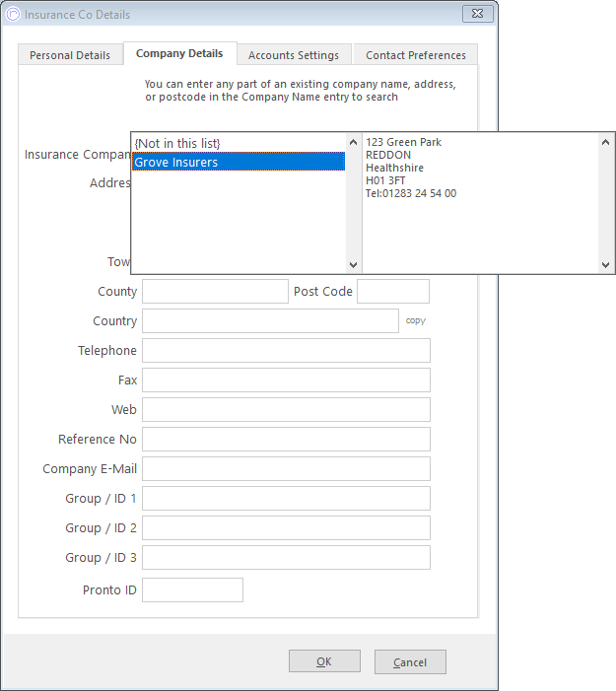This screenshot has width=616, height=691.
Task: Click the company list scroll up arrow
Action: tap(353, 142)
